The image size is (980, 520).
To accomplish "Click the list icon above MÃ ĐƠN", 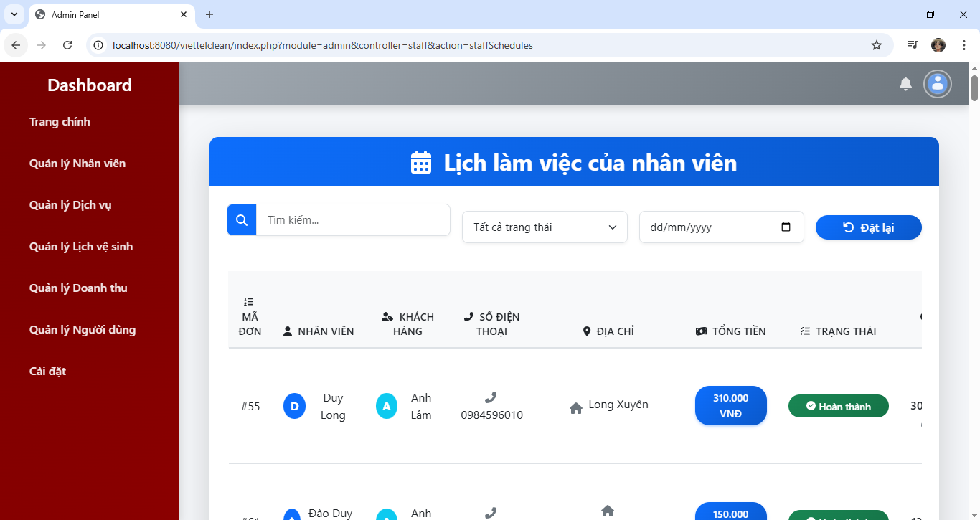I will (249, 302).
